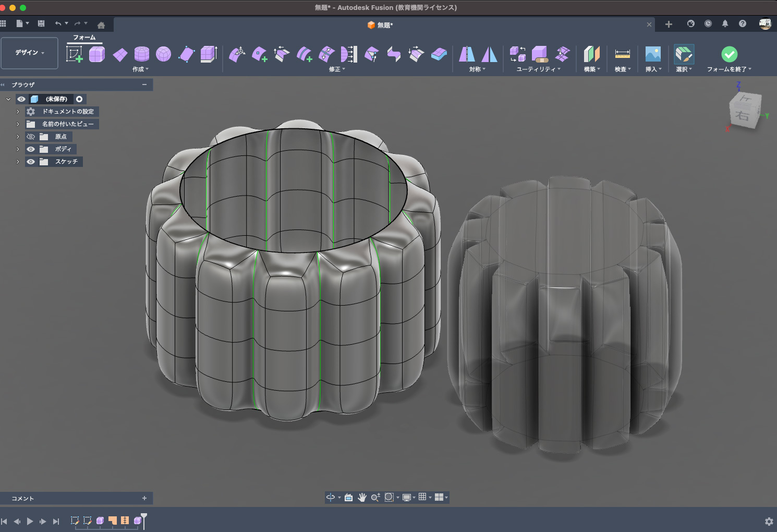Open the 修正 dropdown menu

tap(337, 69)
